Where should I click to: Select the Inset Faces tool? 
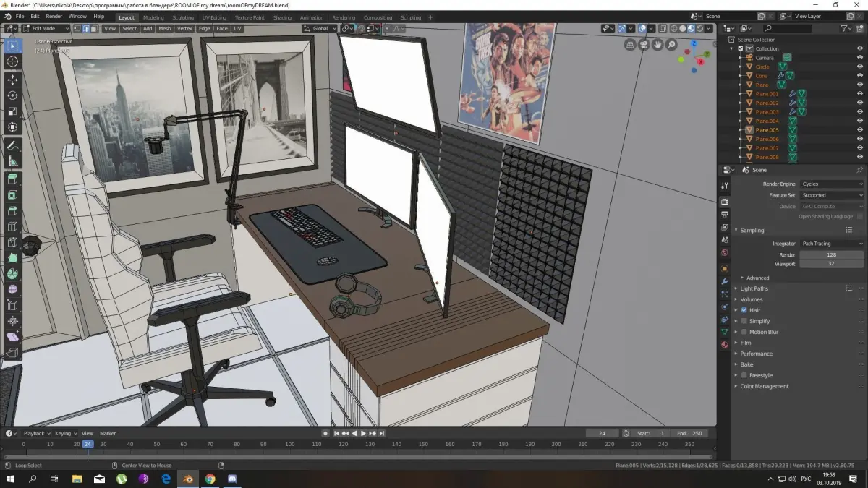12,195
